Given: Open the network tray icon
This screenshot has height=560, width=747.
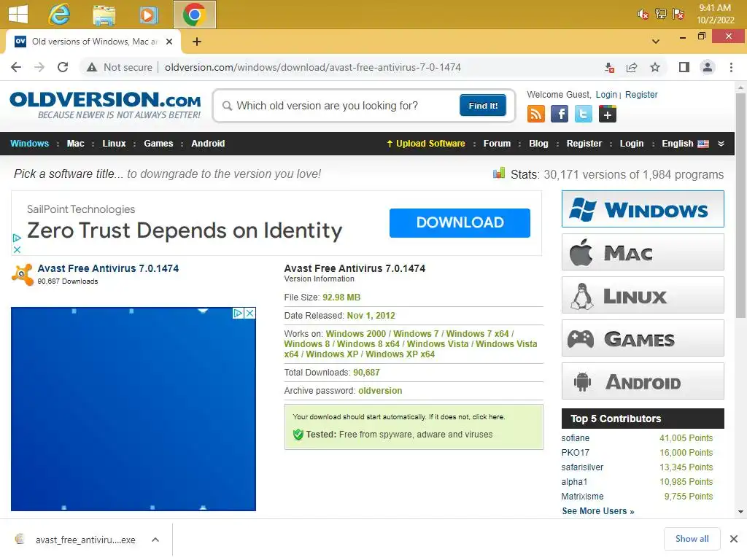Looking at the screenshot, I should click(x=660, y=14).
